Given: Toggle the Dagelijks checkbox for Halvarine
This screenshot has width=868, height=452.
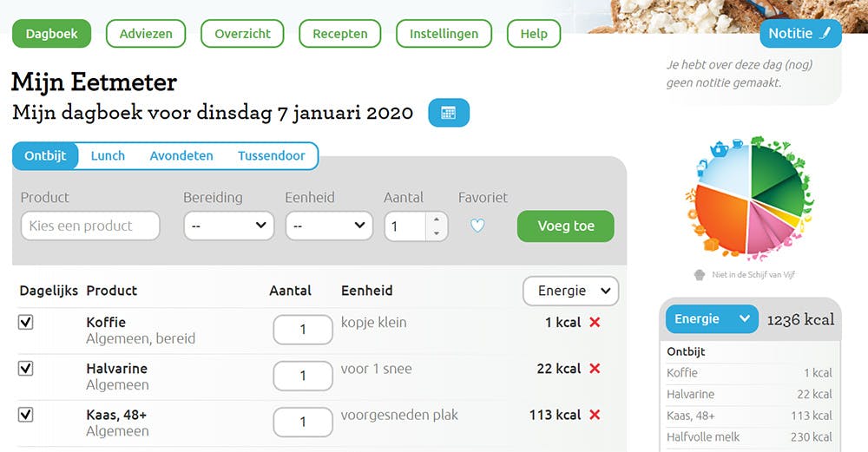Looking at the screenshot, I should click(26, 369).
